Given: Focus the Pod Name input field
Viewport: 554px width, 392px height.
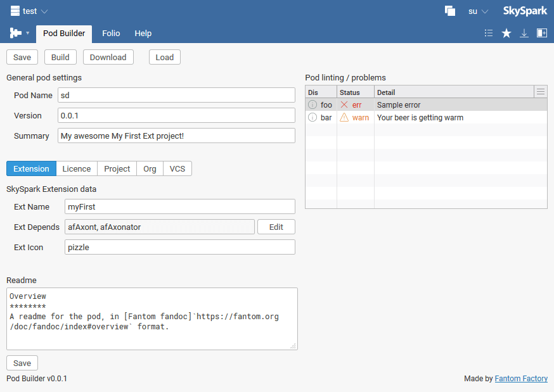Looking at the screenshot, I should coord(176,95).
